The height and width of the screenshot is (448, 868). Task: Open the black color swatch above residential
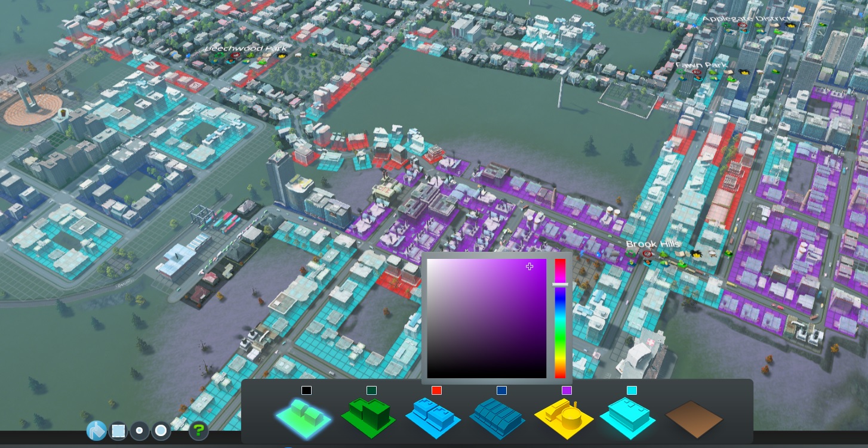pos(306,390)
